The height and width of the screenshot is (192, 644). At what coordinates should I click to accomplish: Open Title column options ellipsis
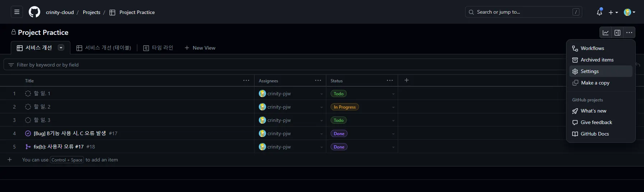246,81
